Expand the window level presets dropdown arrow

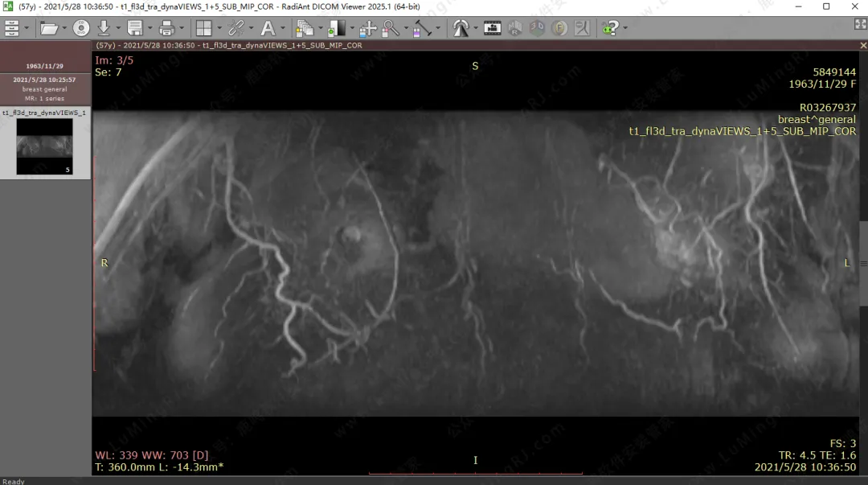click(351, 29)
